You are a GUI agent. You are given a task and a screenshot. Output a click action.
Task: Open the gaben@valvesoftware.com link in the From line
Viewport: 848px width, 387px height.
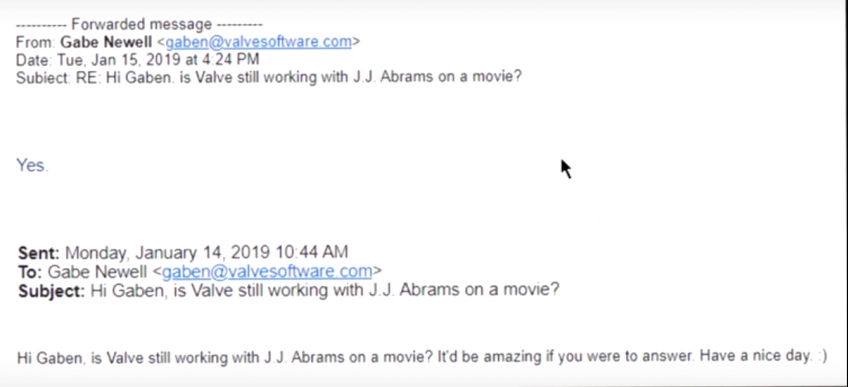259,42
